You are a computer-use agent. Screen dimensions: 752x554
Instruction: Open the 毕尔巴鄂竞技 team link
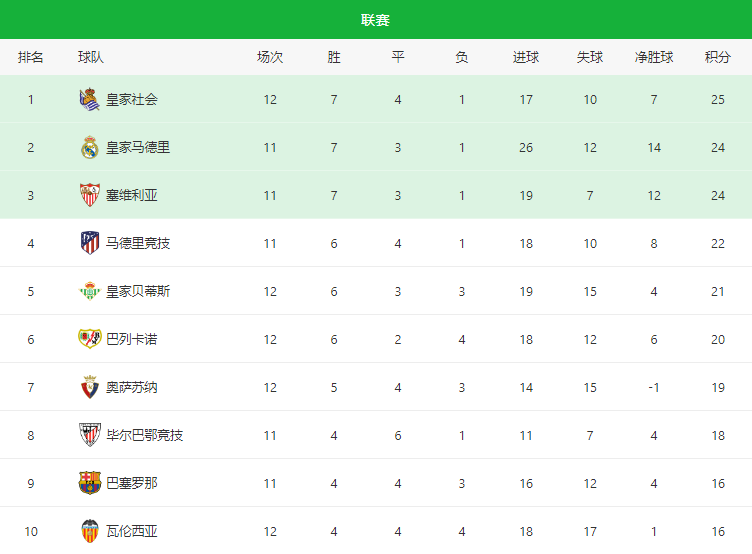pos(144,435)
